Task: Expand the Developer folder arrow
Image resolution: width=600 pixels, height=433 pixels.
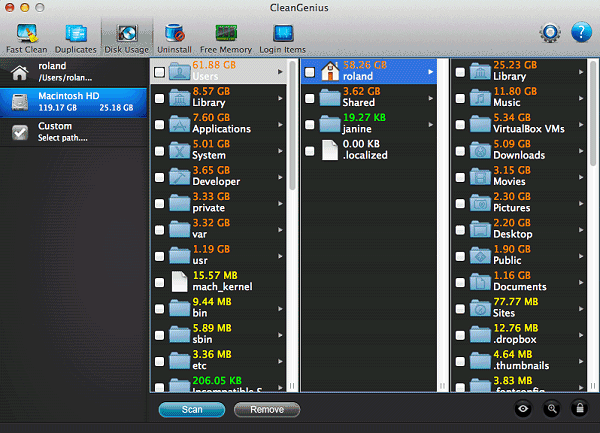Action: point(280,176)
